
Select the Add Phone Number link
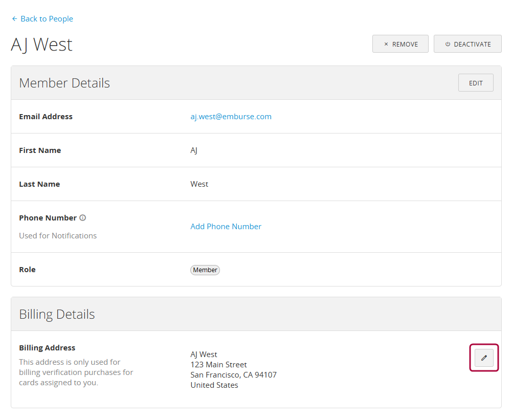(226, 226)
